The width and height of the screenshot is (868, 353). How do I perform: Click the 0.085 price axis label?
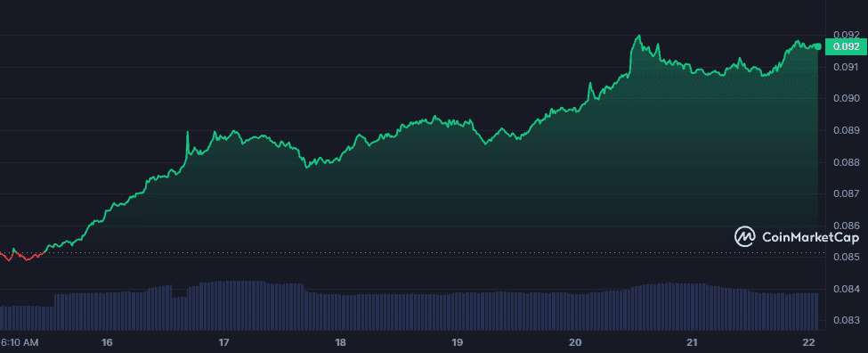point(847,257)
